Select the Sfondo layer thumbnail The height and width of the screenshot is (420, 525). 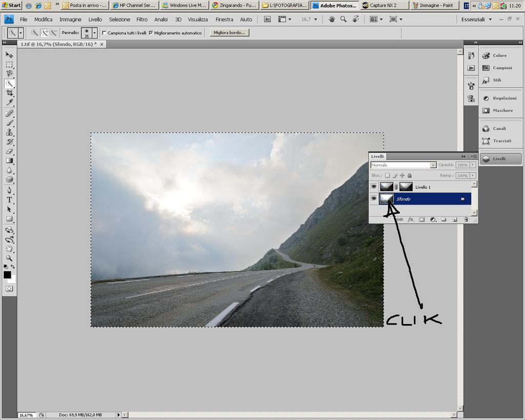pyautogui.click(x=387, y=198)
